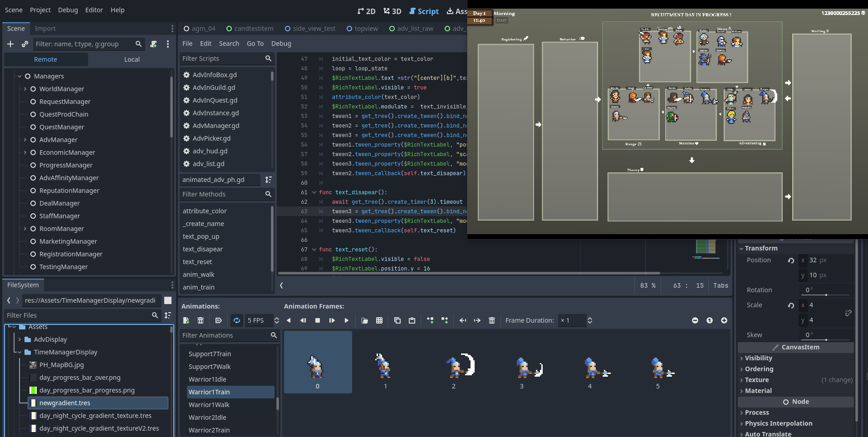The height and width of the screenshot is (437, 868).
Task: Add frames from a sprite sheet
Action: [379, 320]
